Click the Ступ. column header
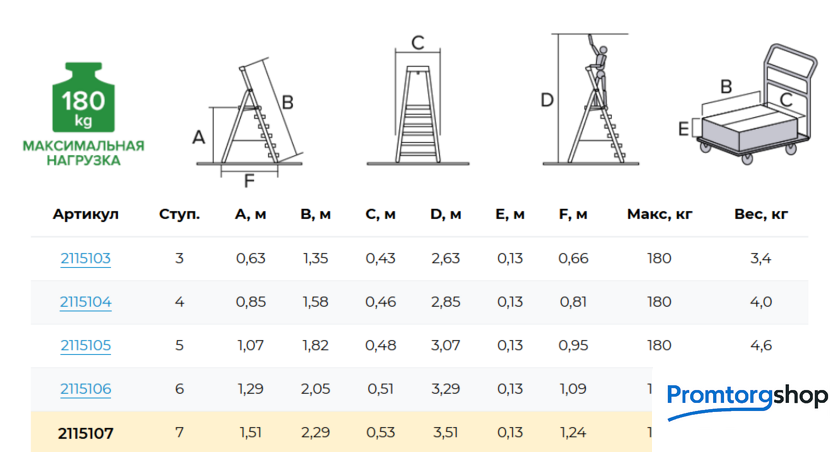The height and width of the screenshot is (472, 840). coord(179,214)
